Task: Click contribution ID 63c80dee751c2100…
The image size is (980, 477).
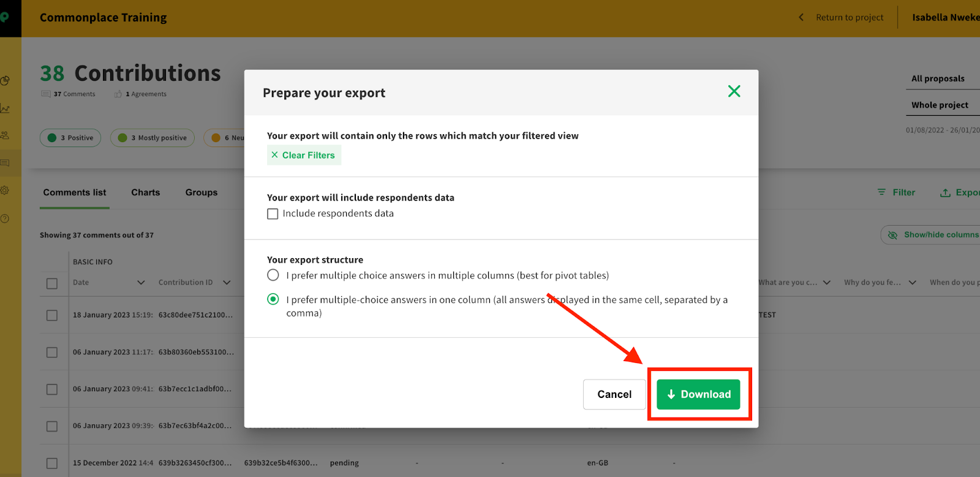Action: click(x=195, y=315)
